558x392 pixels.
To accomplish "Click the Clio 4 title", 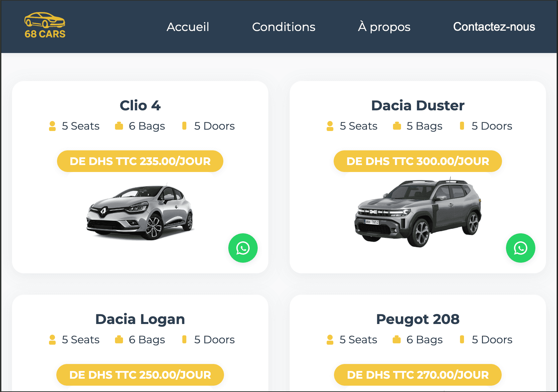I will click(x=140, y=105).
